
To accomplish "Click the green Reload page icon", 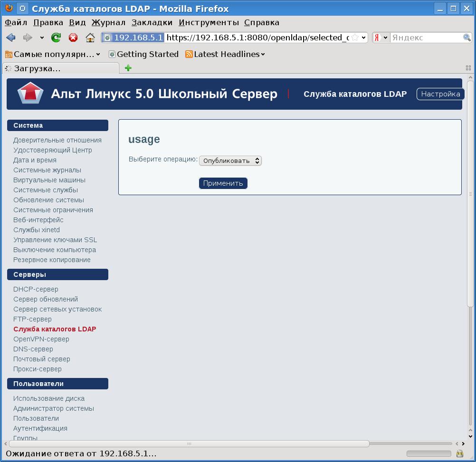I will pos(56,38).
